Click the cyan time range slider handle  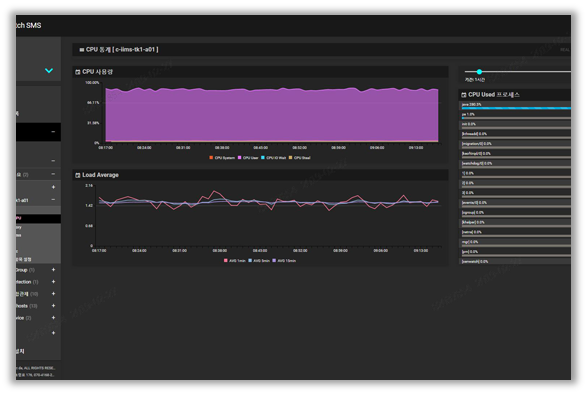click(x=479, y=72)
